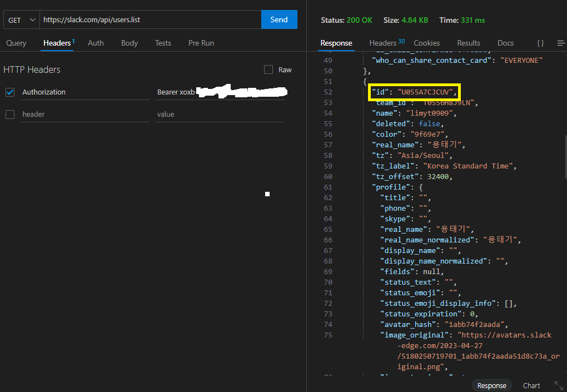Switch to the Chart view
567x392 pixels.
531,385
